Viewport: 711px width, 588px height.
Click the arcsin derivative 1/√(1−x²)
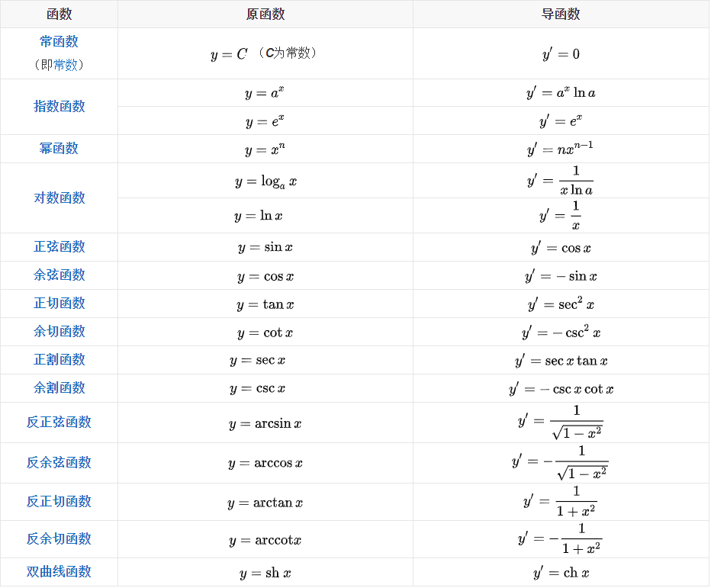click(x=561, y=423)
